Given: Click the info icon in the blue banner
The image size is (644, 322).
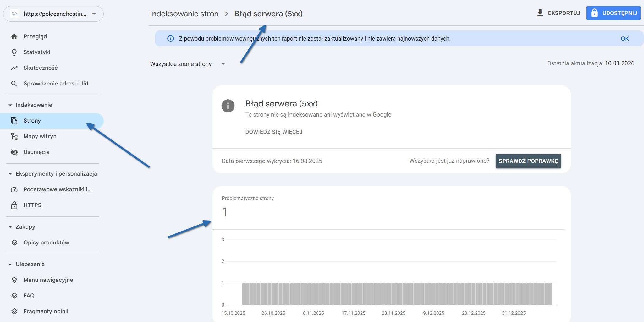Looking at the screenshot, I should [x=170, y=38].
